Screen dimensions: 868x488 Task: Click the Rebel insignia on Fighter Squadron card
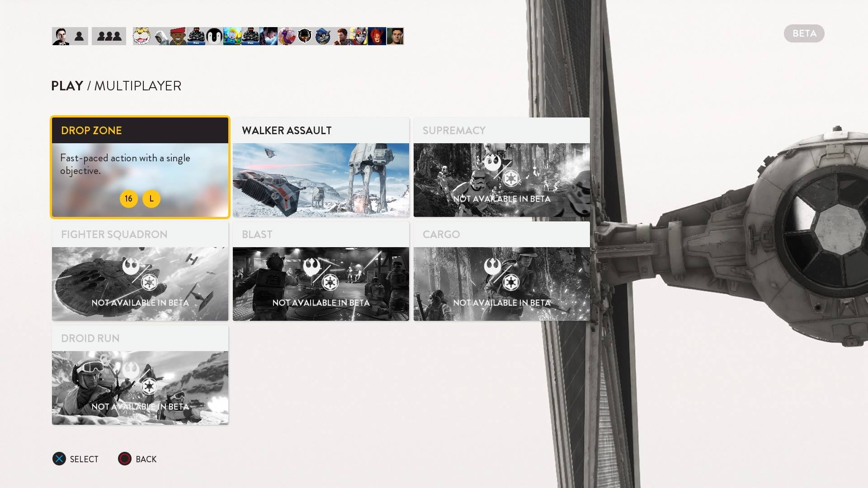[131, 265]
